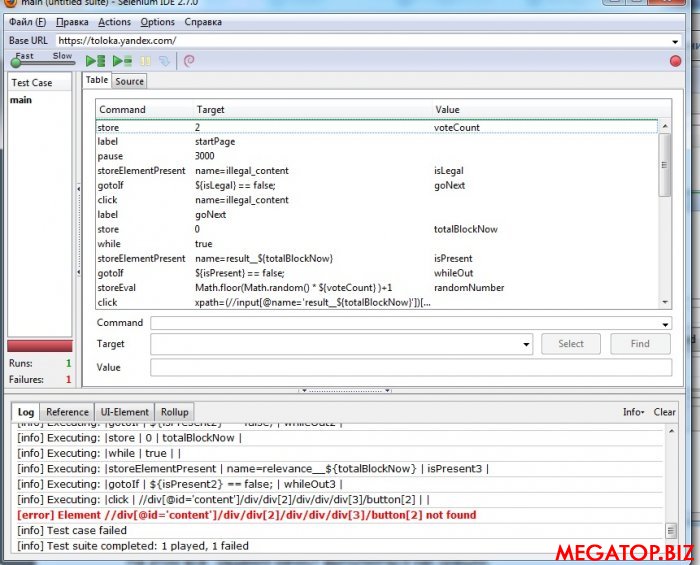
Task: Click the Command input field
Action: point(405,323)
